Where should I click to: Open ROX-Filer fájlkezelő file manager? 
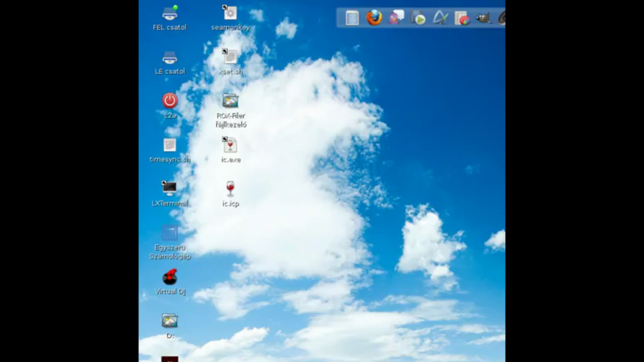(x=230, y=101)
